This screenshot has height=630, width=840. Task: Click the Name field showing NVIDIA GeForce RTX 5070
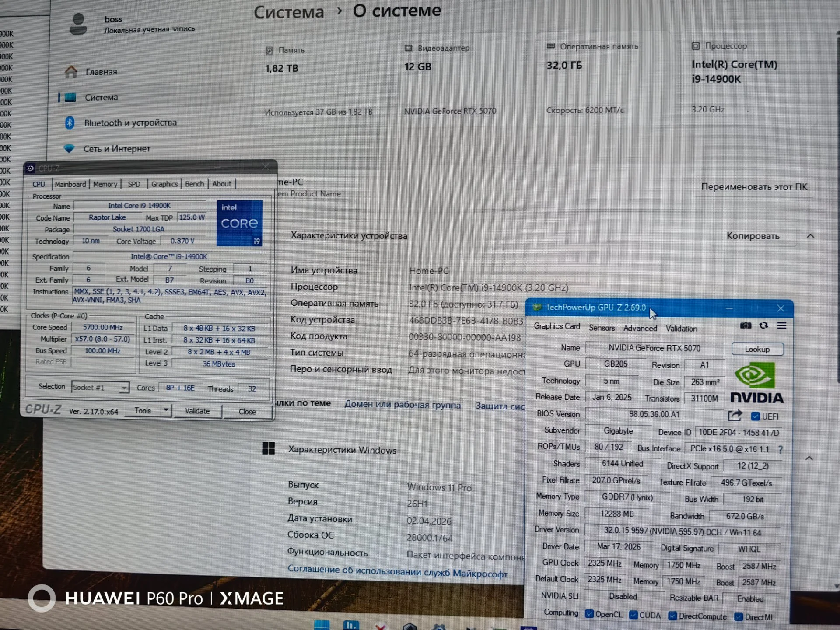[x=654, y=348]
